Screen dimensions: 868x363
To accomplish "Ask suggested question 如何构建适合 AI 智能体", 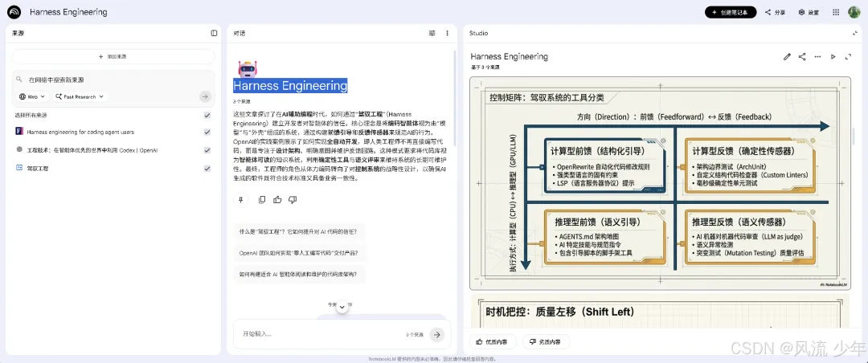I will tap(299, 274).
